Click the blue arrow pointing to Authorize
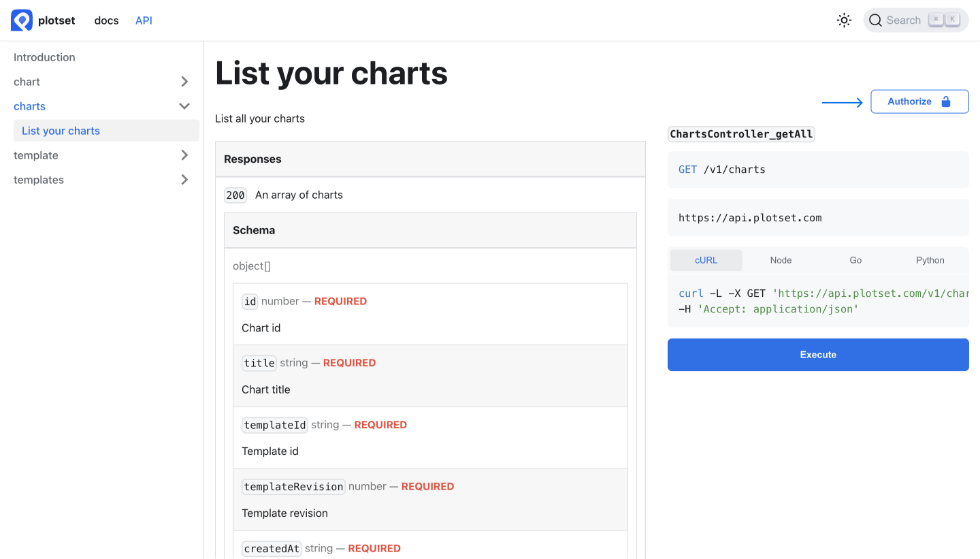 [x=842, y=101]
